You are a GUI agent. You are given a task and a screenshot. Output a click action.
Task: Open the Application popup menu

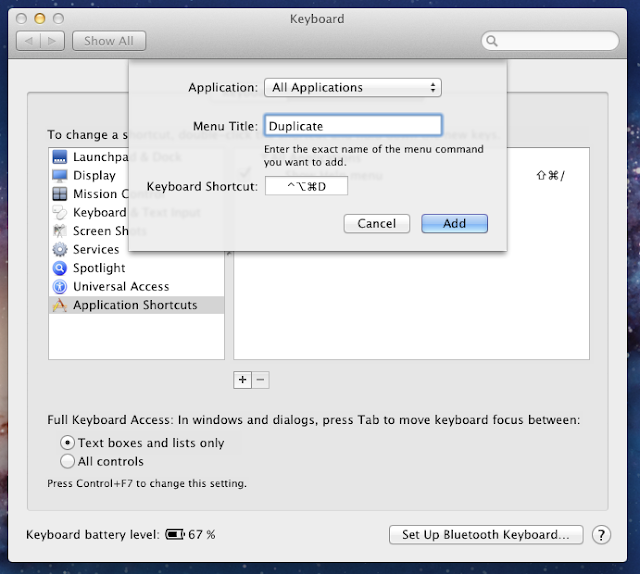click(x=353, y=87)
